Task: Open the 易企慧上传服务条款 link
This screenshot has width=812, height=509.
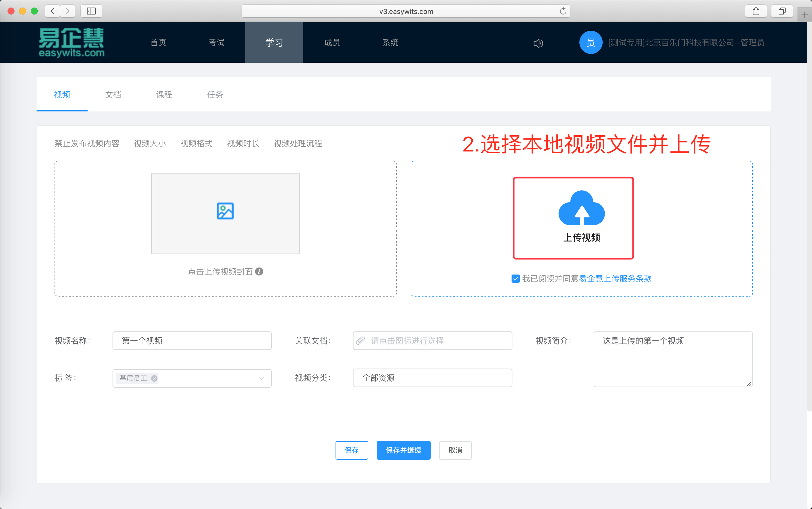Action: (x=615, y=278)
